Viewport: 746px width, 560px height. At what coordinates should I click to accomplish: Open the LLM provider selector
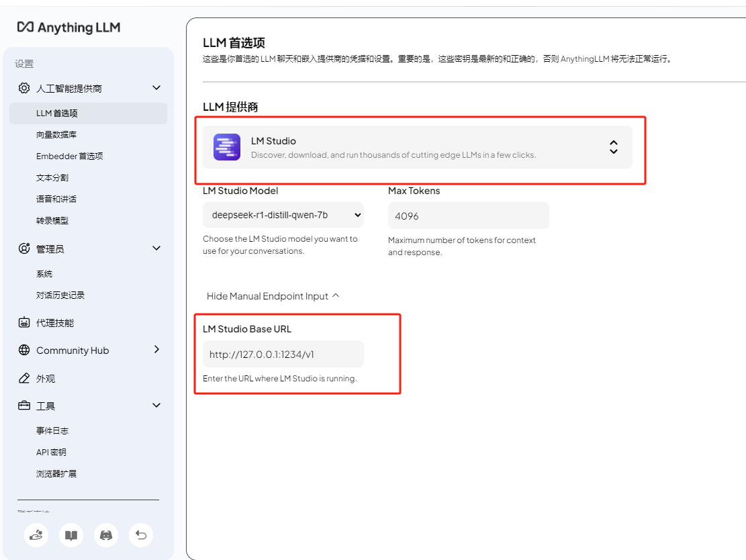[417, 147]
